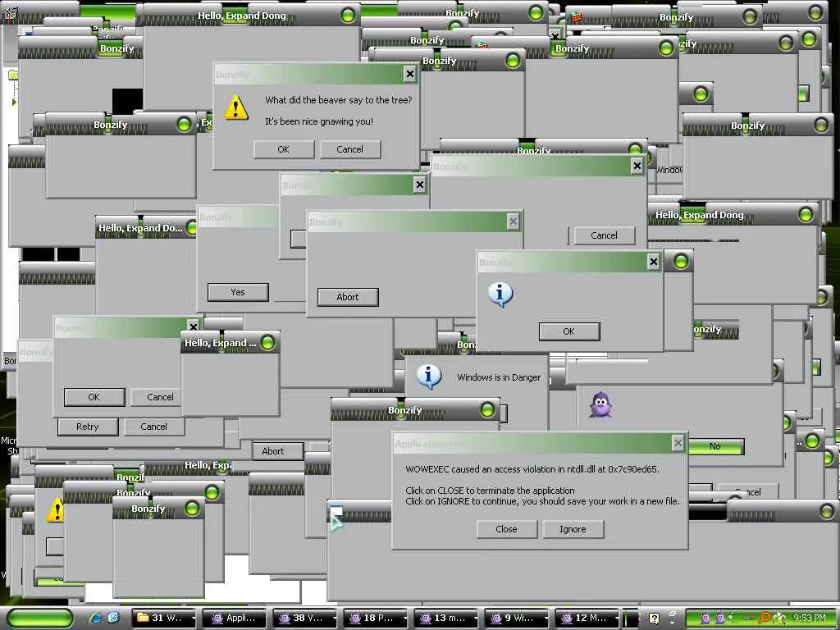Click the green orb on the topmost Hello, Expand Dong title bar
This screenshot has width=840, height=630.
point(348,15)
